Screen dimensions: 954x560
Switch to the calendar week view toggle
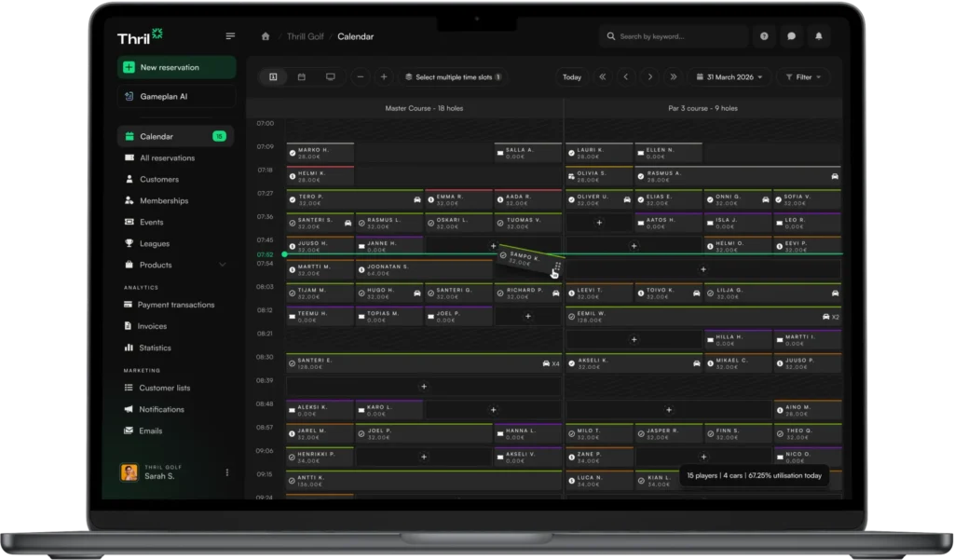[301, 77]
